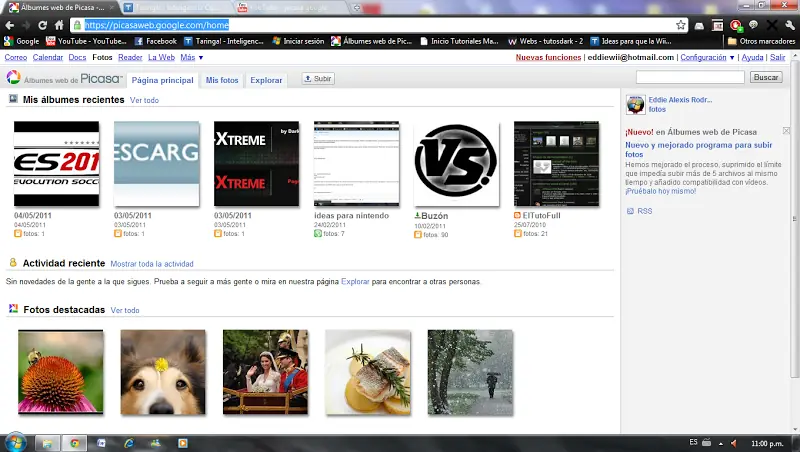Open the ElTutoFull album thumbnail
The width and height of the screenshot is (800, 452).
point(556,164)
